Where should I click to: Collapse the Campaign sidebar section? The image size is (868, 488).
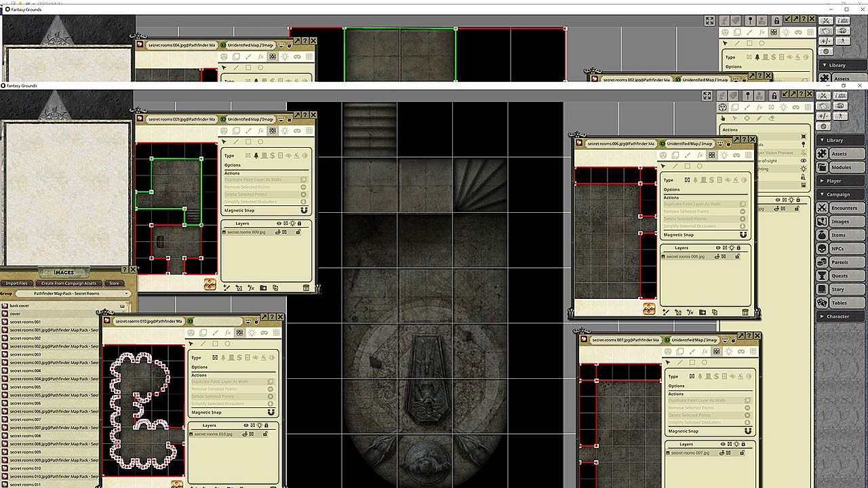(841, 195)
